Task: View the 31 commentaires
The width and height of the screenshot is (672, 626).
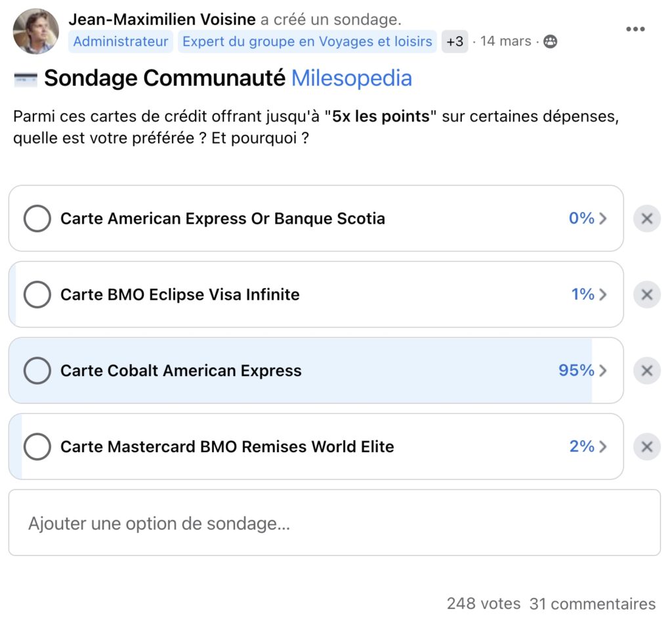Action: coord(590,604)
